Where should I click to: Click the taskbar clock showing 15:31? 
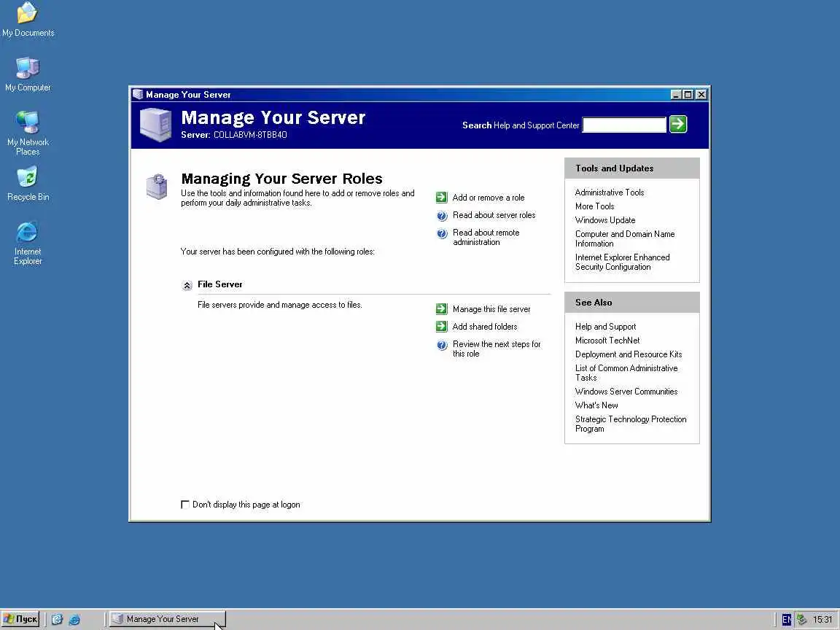(822, 619)
